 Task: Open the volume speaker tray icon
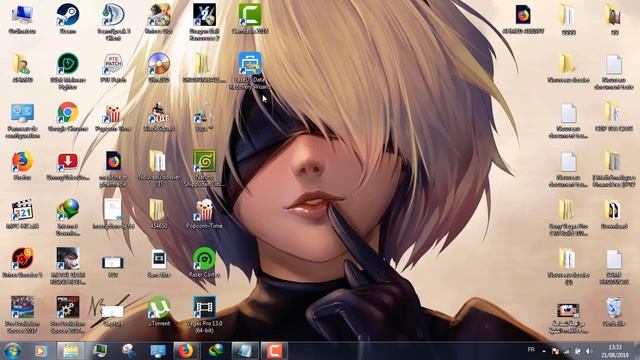[x=589, y=351]
